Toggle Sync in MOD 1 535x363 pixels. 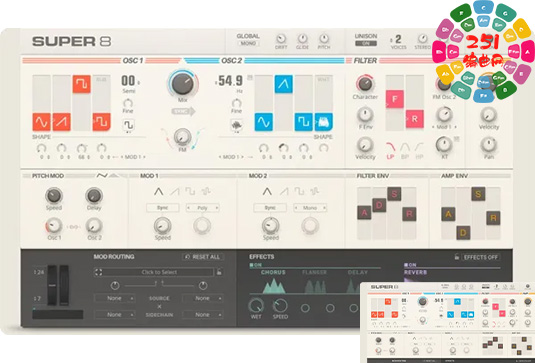click(162, 207)
